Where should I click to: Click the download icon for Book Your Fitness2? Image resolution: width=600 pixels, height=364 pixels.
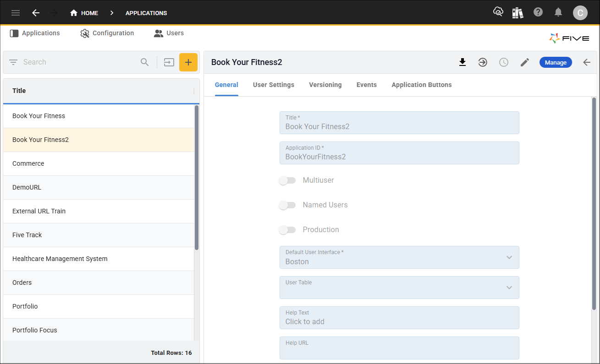tap(462, 62)
